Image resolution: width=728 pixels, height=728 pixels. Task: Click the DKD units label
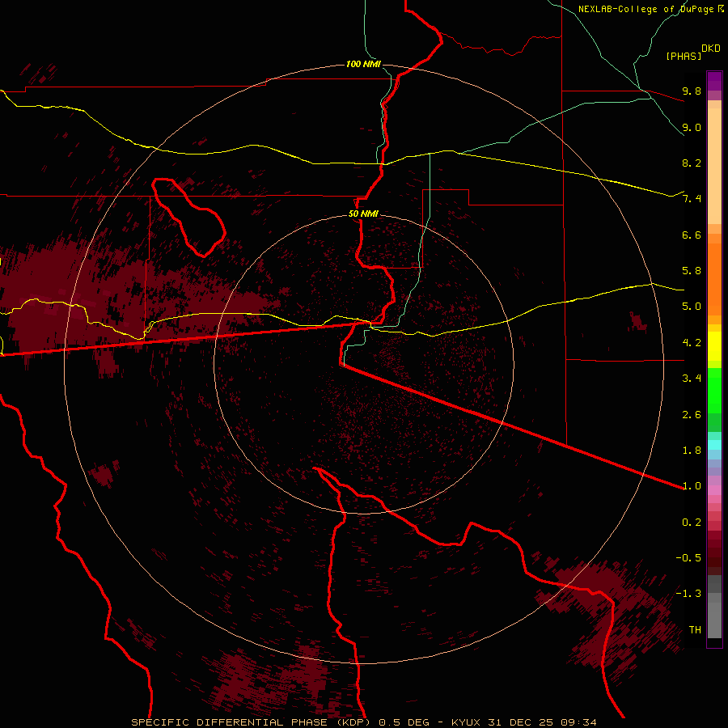tap(711, 49)
